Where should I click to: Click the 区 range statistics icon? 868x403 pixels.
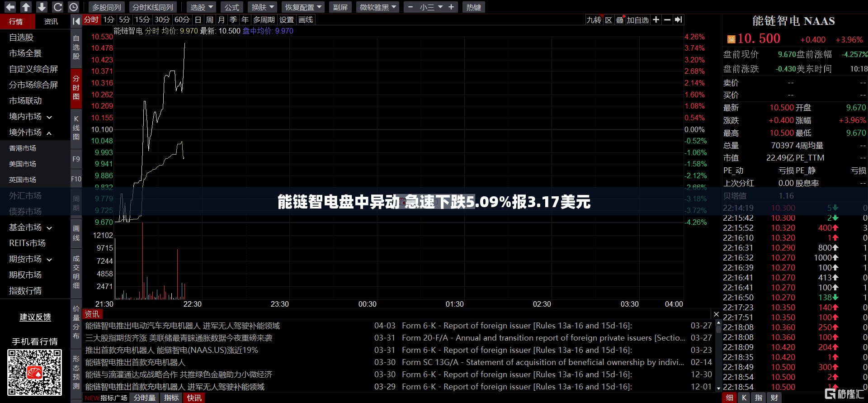609,20
